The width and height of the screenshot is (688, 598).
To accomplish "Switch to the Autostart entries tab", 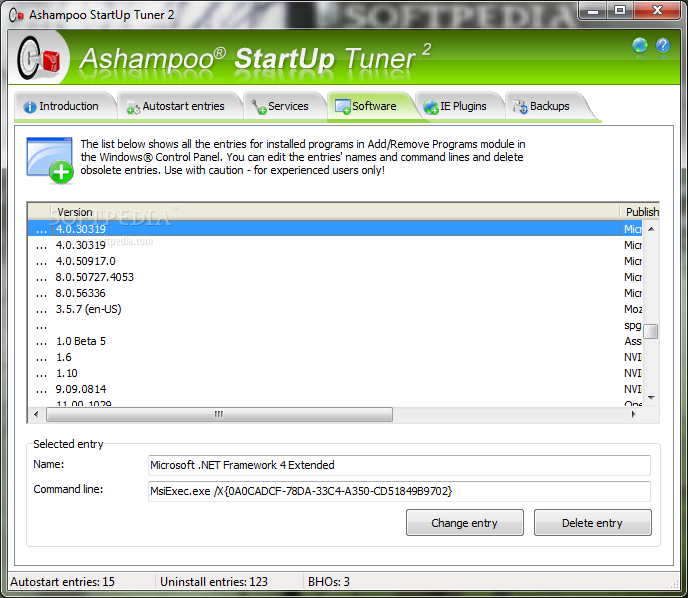I will coord(179,107).
